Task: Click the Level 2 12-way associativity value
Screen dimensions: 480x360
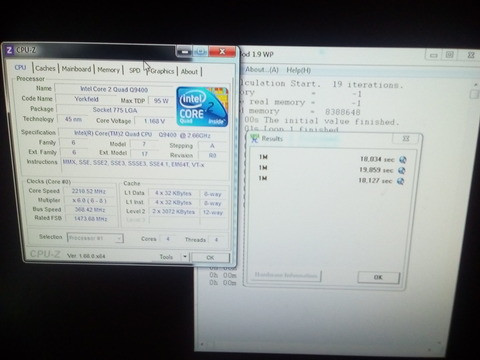Action: (x=213, y=212)
